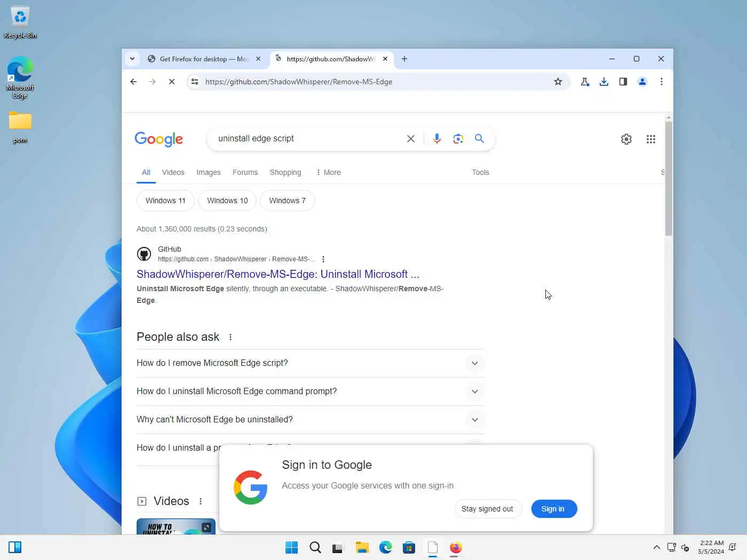Open the Microsoft Edge desktop shortcut
The height and width of the screenshot is (560, 747).
click(20, 78)
